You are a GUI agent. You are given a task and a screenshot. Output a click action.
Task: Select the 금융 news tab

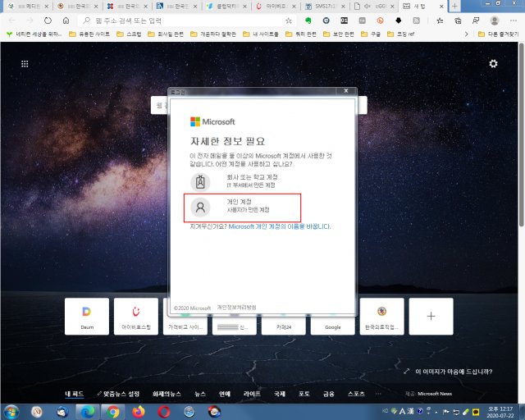(329, 394)
